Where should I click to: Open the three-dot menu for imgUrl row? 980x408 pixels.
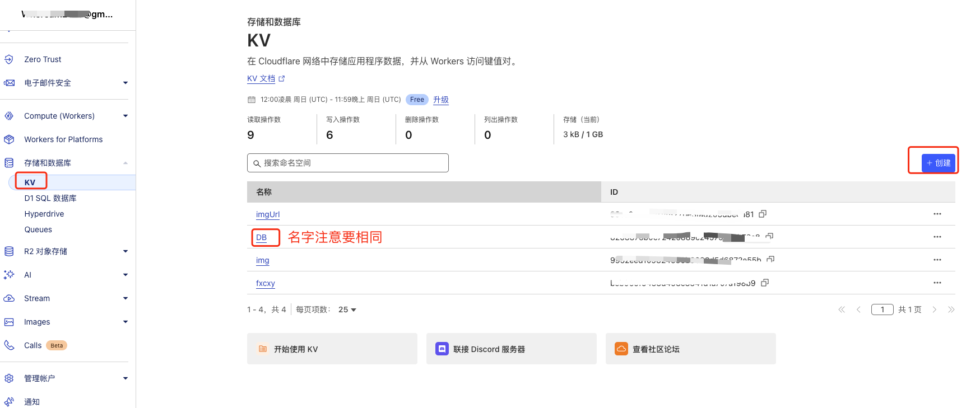coord(937,214)
